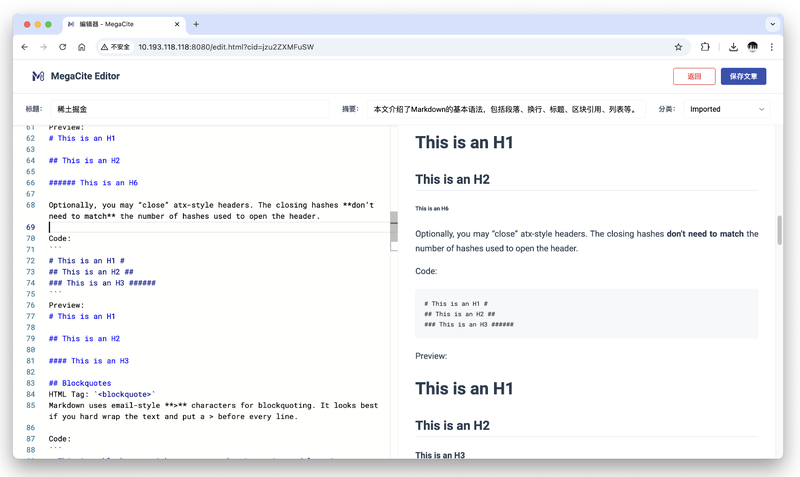Open the browser downloads panel
Image resolution: width=800 pixels, height=477 pixels.
click(x=733, y=47)
